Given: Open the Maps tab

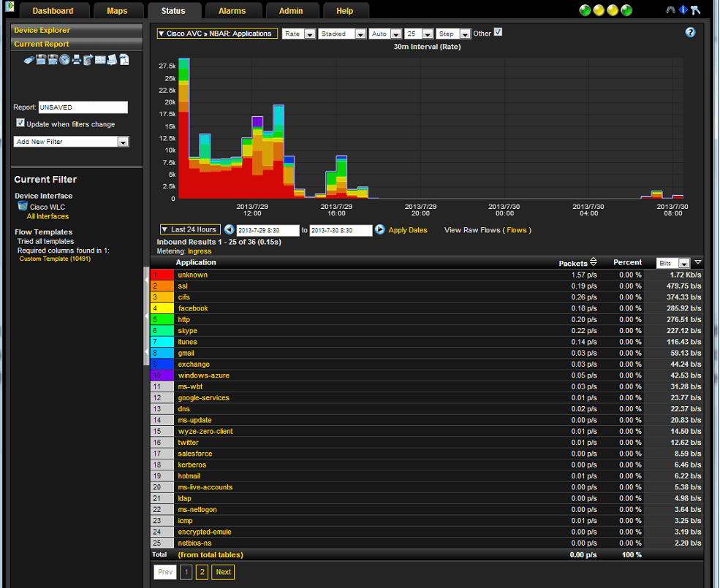Looking at the screenshot, I should point(117,10).
